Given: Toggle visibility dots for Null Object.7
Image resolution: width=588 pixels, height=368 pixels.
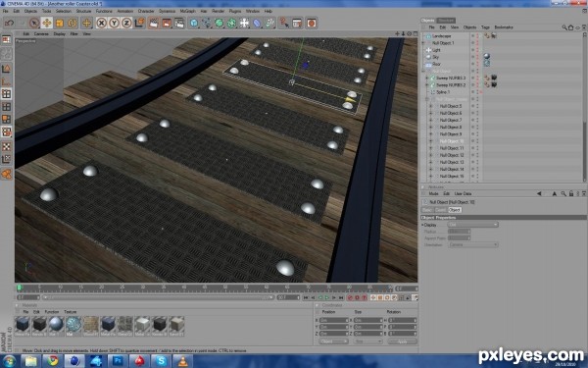Looking at the screenshot, I should tap(478, 120).
